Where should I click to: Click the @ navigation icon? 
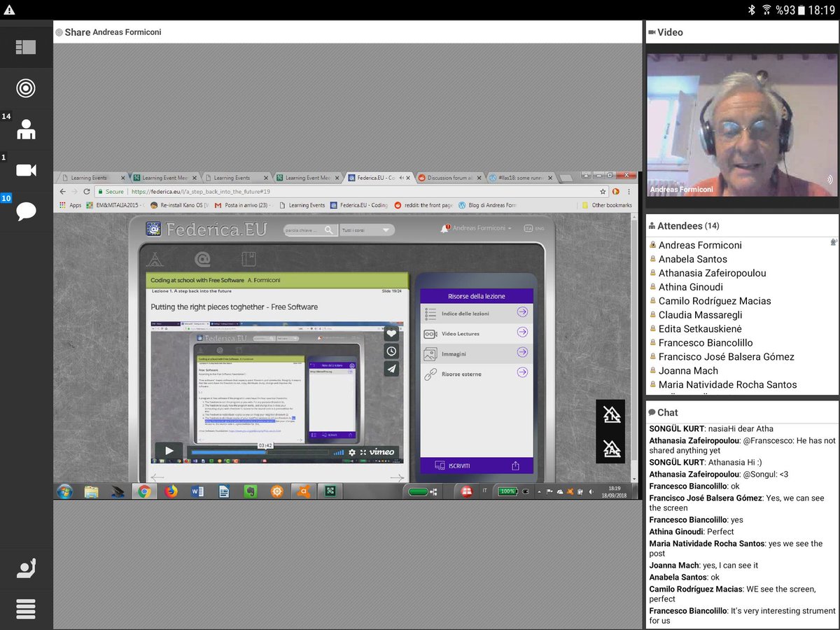(202, 260)
